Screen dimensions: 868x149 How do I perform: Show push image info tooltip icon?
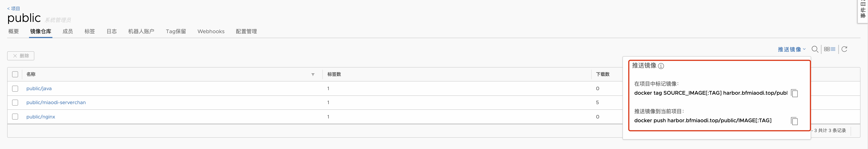661,66
